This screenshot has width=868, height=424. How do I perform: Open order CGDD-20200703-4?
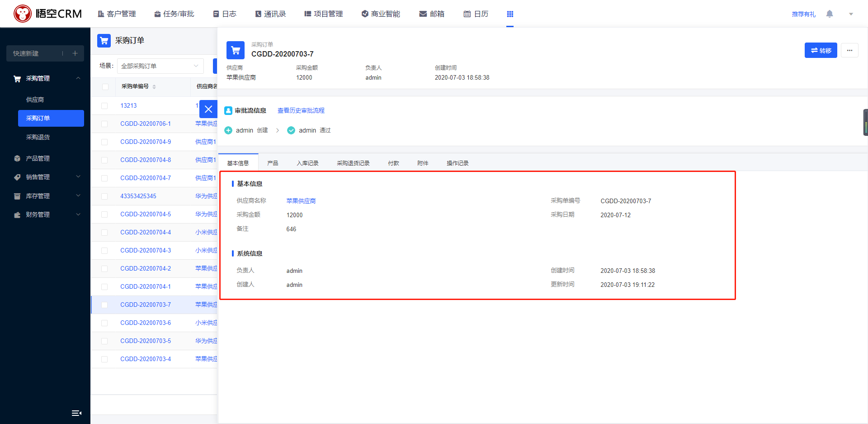(146, 359)
